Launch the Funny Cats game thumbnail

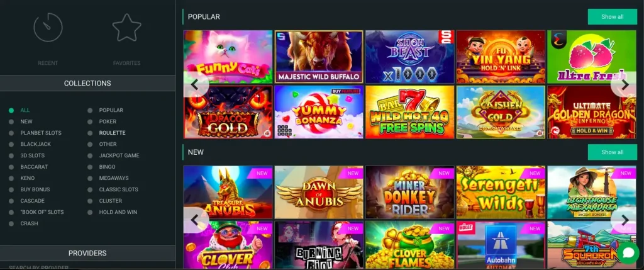pos(228,57)
